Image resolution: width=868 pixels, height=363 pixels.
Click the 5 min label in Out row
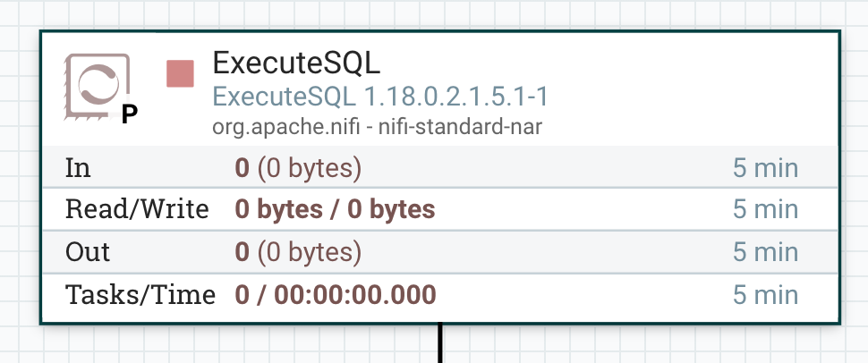pyautogui.click(x=765, y=251)
